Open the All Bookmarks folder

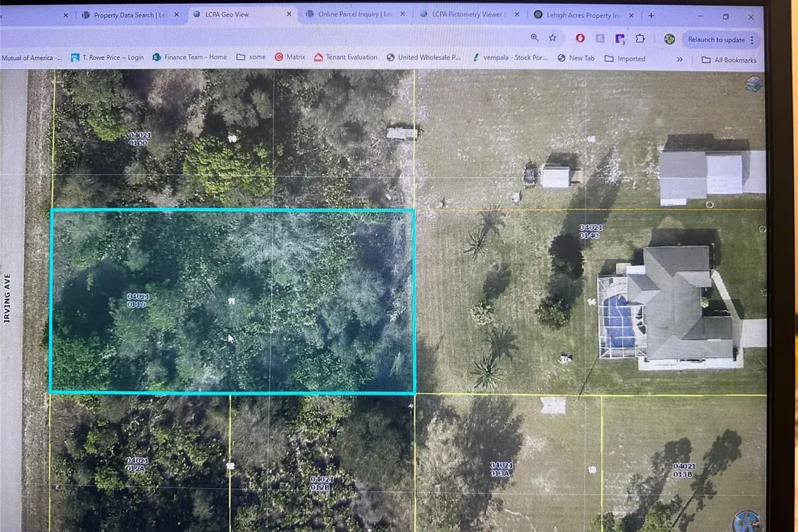(730, 60)
